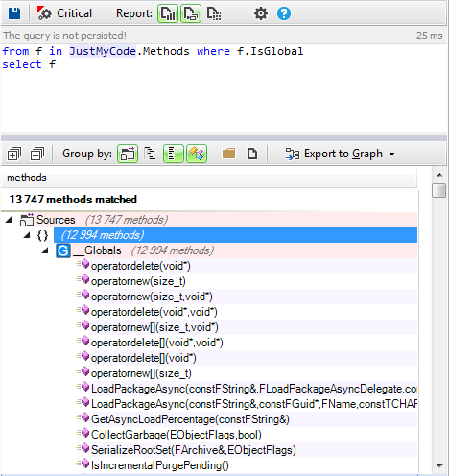
Task: Open query settings with the gear icon
Action: 261,13
